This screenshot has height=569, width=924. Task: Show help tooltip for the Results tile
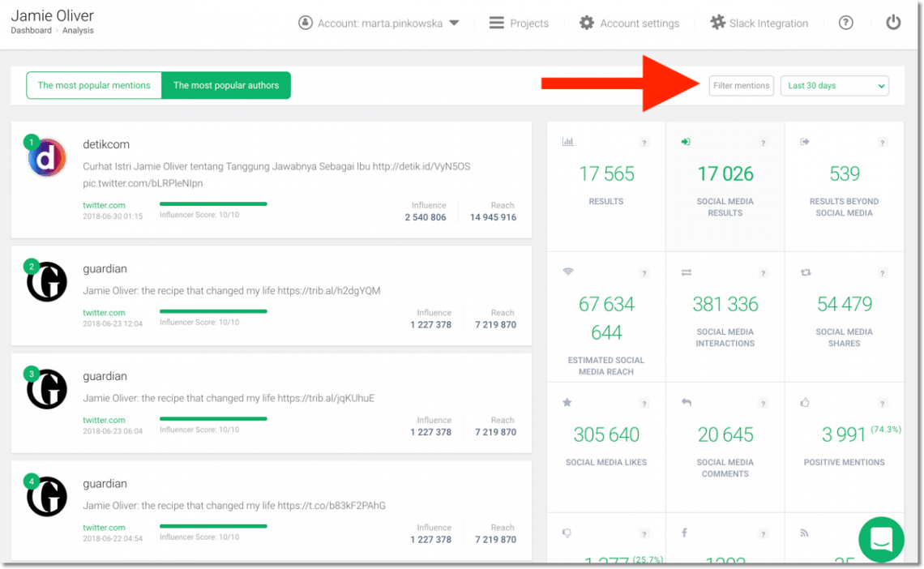644,143
